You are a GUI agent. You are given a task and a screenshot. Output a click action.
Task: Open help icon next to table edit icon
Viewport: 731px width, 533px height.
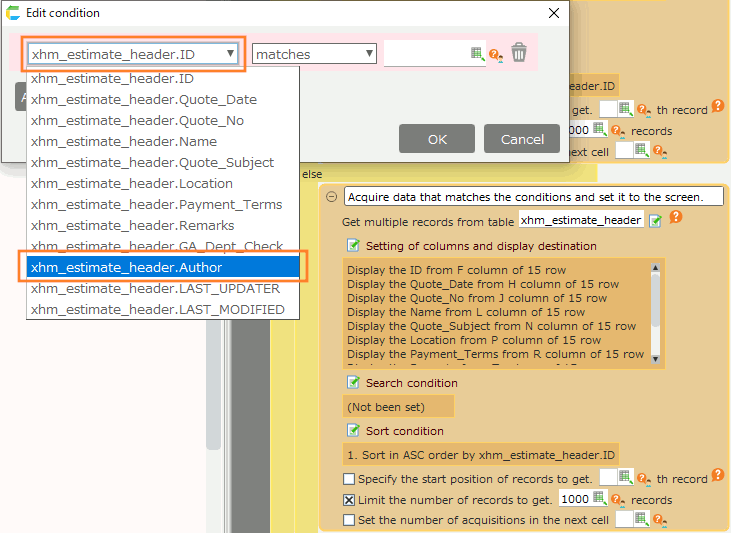coord(675,218)
